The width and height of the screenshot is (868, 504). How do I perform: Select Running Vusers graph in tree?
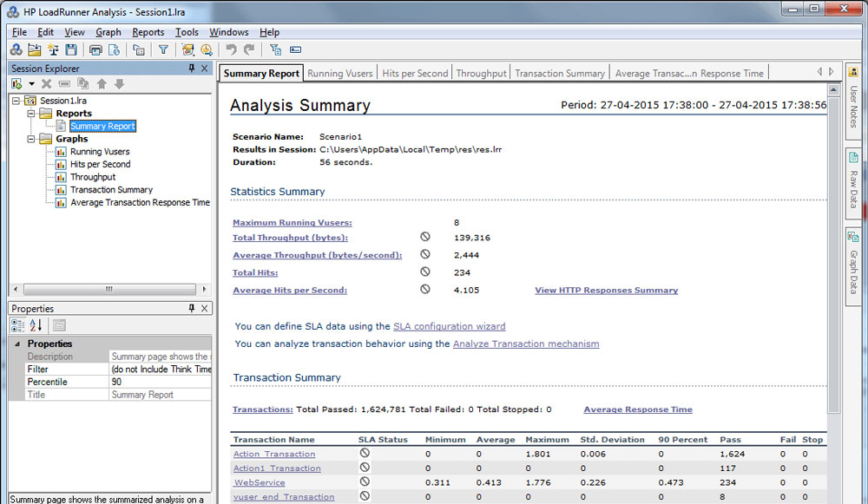pos(100,152)
